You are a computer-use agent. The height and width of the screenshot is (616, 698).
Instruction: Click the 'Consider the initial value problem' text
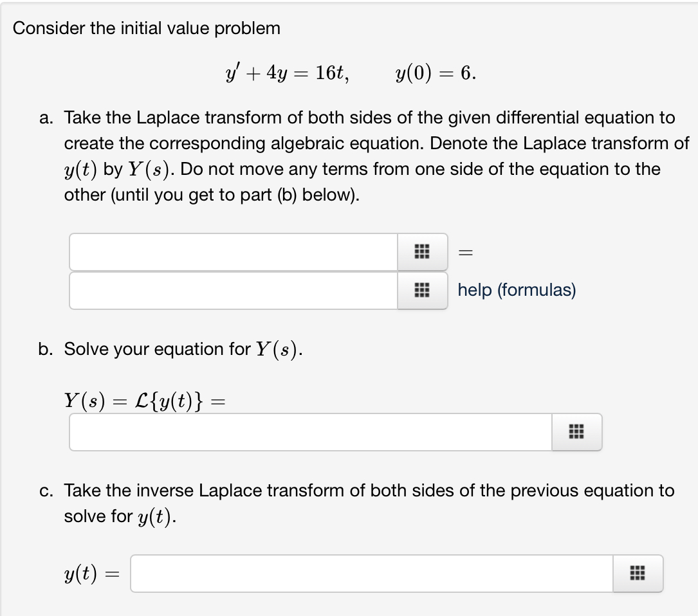(147, 28)
